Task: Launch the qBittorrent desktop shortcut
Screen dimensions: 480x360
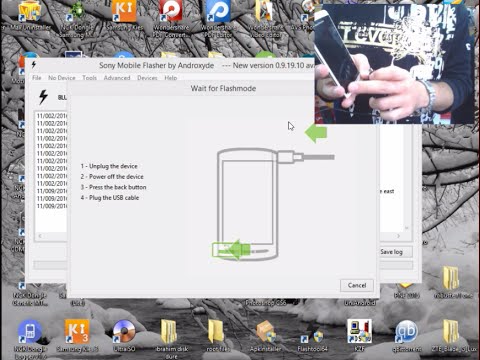Action: pyautogui.click(x=406, y=336)
